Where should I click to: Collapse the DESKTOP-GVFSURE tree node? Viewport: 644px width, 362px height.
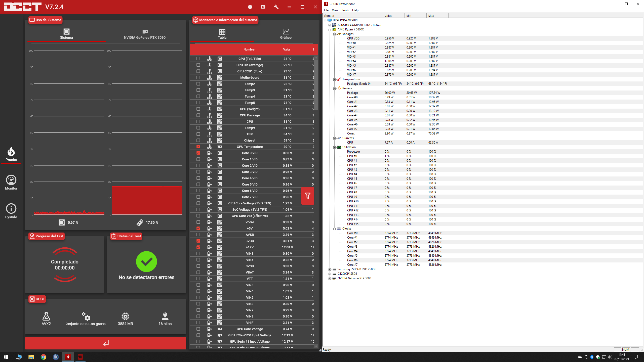[325, 20]
